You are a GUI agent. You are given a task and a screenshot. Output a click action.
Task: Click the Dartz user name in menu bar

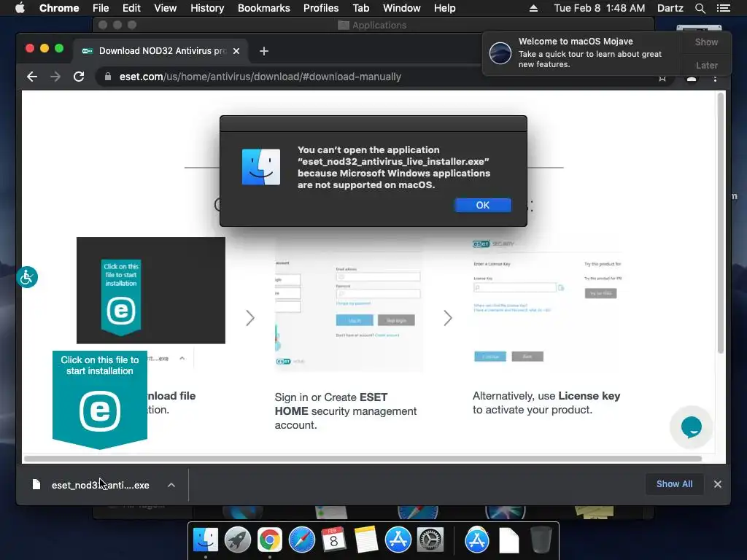click(670, 8)
